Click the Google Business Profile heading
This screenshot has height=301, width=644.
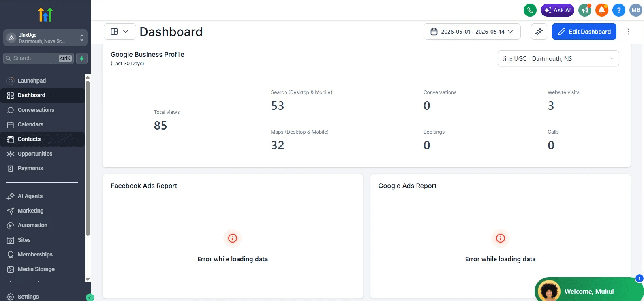(x=148, y=54)
